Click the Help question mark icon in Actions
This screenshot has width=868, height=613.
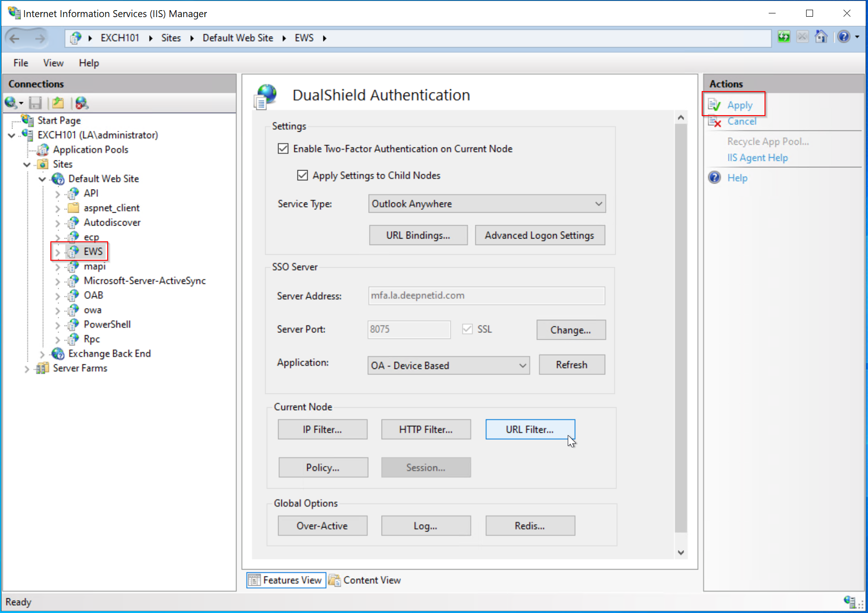pyautogui.click(x=715, y=178)
